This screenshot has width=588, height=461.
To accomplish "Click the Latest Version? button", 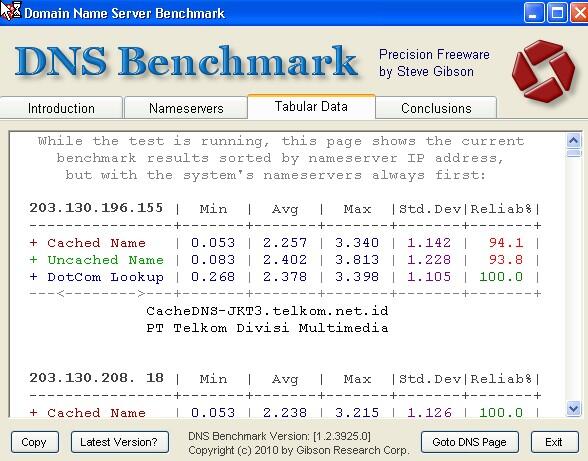I will pos(120,442).
